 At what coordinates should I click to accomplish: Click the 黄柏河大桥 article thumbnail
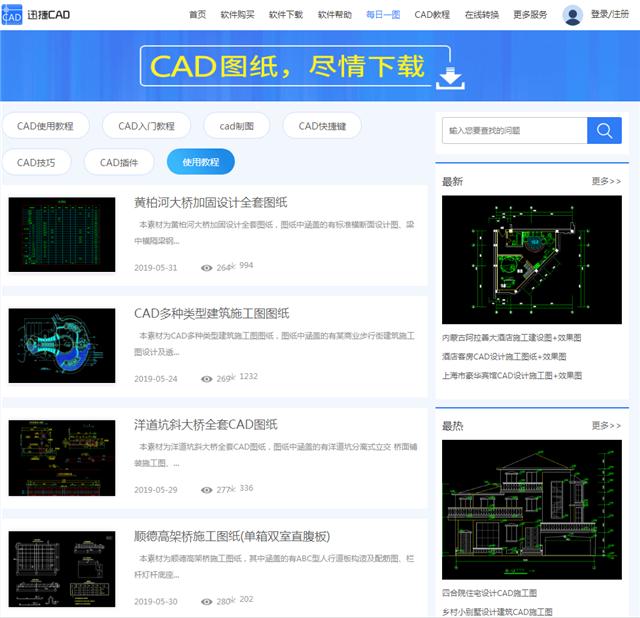[62, 235]
